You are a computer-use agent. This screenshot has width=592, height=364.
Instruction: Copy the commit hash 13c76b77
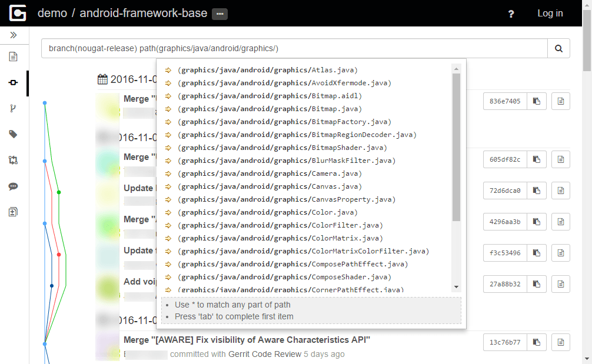click(536, 342)
